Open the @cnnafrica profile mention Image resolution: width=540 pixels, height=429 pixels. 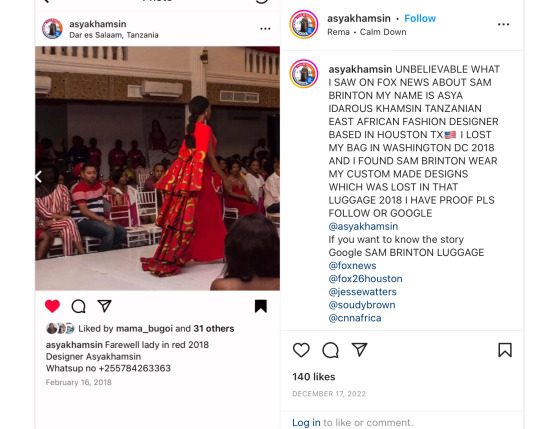click(355, 318)
